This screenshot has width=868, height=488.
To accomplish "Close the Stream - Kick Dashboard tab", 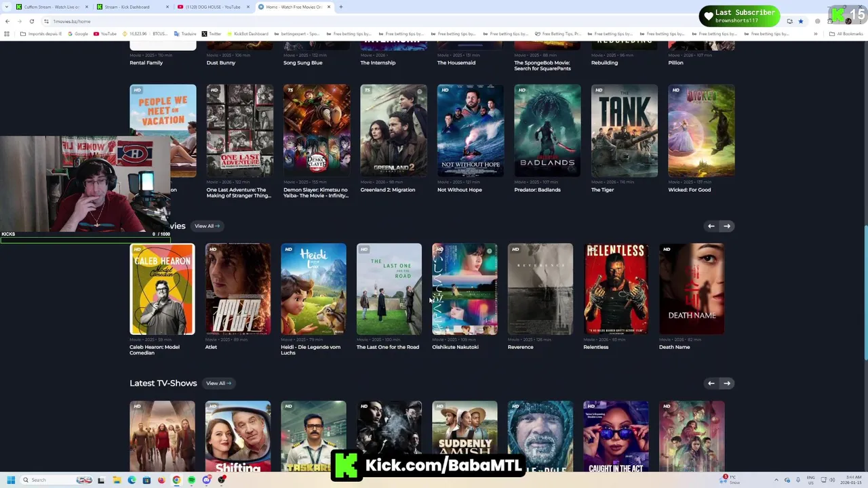I will click(167, 7).
